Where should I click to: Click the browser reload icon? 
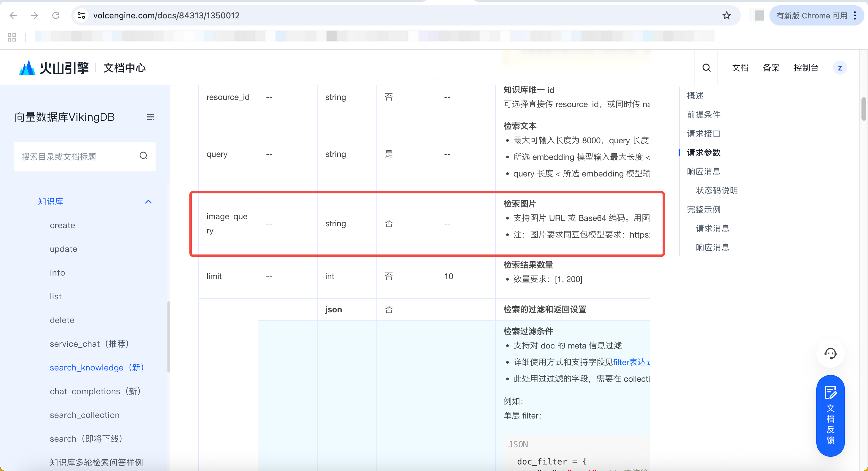point(56,15)
